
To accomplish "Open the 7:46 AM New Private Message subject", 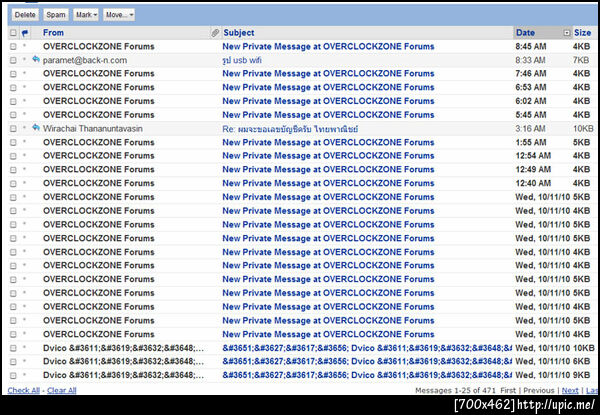I will pyautogui.click(x=328, y=74).
